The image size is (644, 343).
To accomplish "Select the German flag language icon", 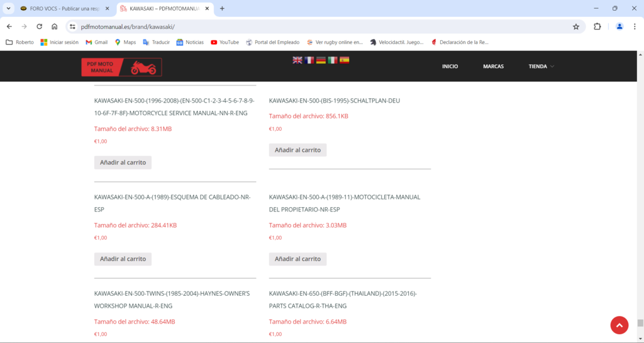I will (321, 60).
